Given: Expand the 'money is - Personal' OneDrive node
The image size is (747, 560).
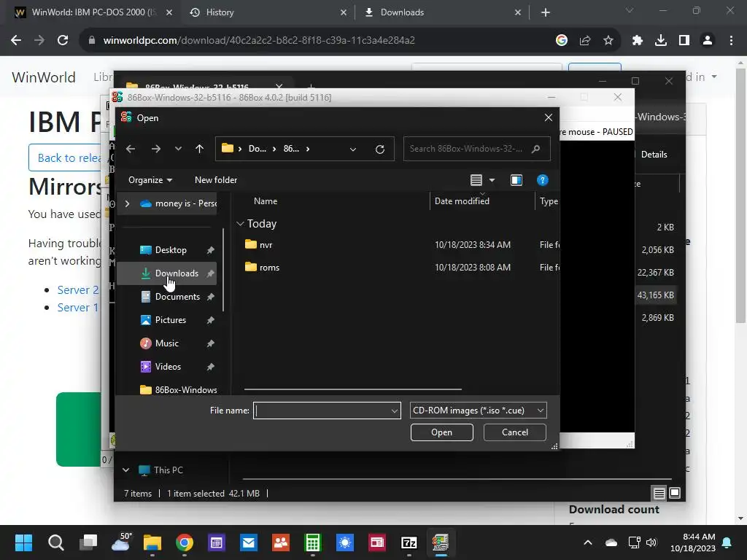Looking at the screenshot, I should [127, 203].
